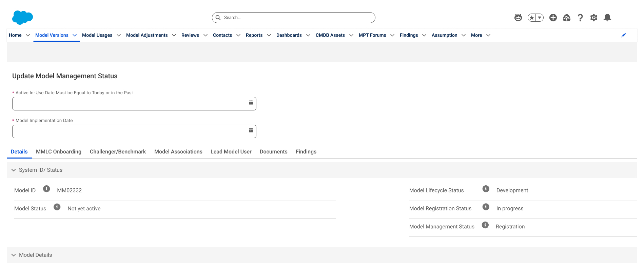
Task: Switch to the Documents tab
Action: tap(274, 152)
